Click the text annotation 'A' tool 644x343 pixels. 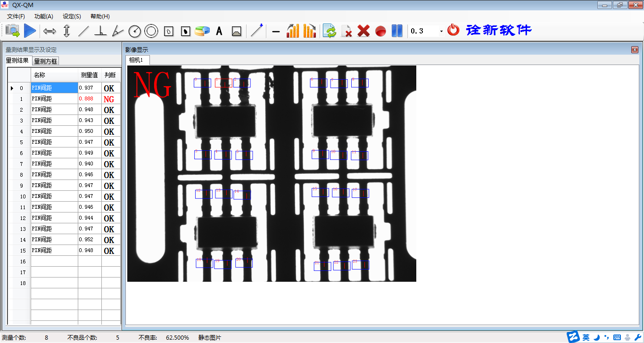tap(219, 31)
